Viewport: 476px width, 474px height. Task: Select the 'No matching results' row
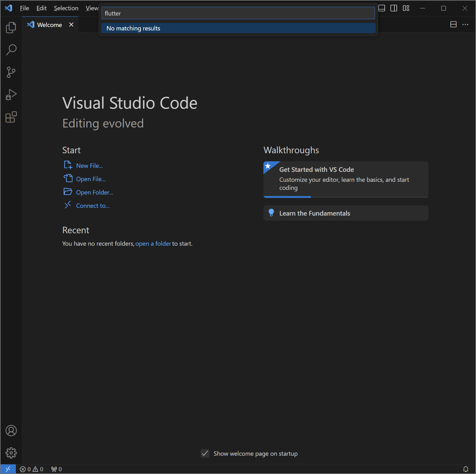click(x=238, y=28)
